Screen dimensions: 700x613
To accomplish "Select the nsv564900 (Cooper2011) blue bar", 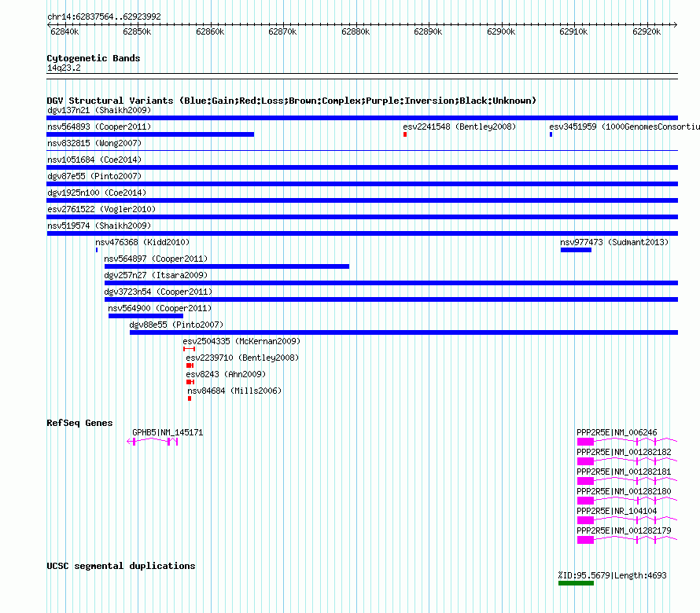I will 146,316.
